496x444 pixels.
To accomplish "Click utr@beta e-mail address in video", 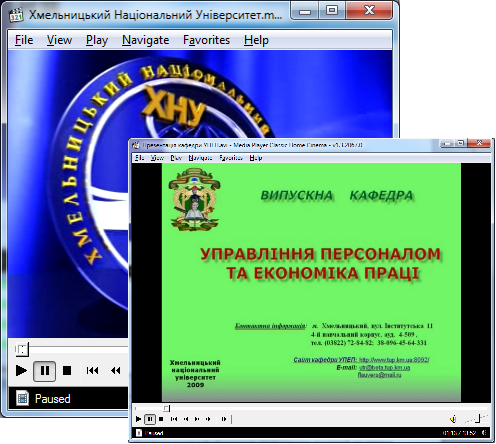I will (x=384, y=367).
